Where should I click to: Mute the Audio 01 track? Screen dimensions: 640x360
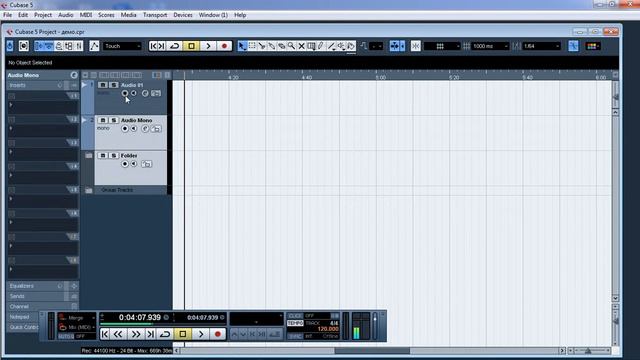[103, 85]
